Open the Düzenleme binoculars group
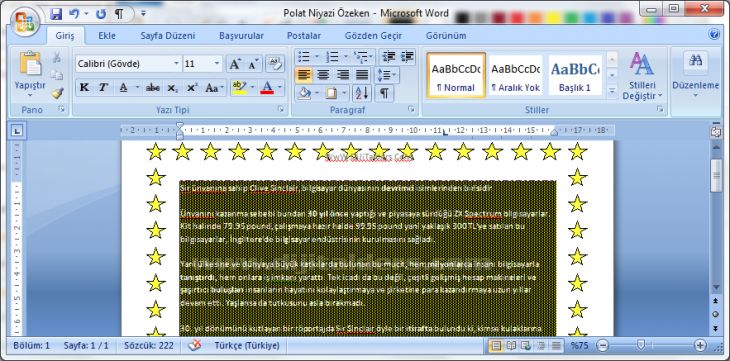730x361 pixels. point(696,75)
